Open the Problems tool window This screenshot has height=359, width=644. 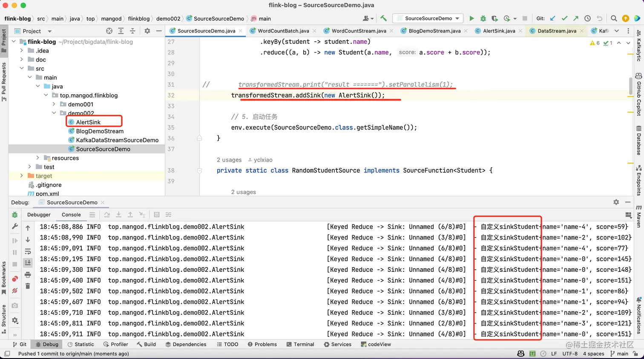tap(262, 345)
